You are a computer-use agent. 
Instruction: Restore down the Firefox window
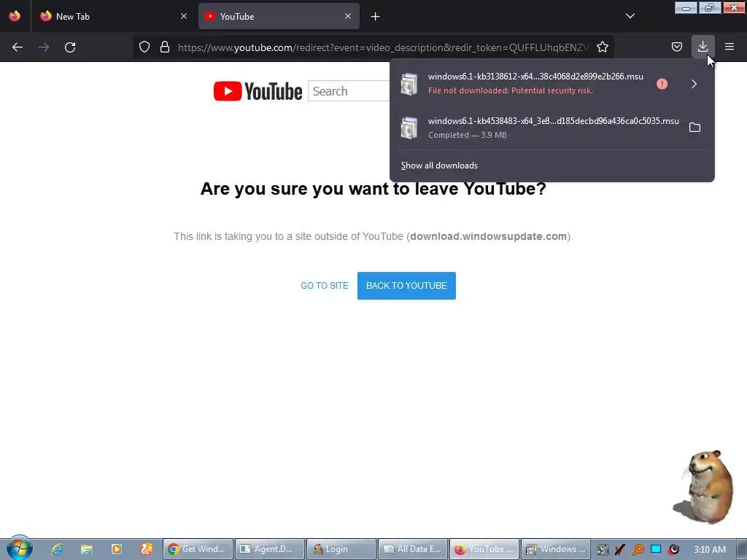tap(710, 7)
